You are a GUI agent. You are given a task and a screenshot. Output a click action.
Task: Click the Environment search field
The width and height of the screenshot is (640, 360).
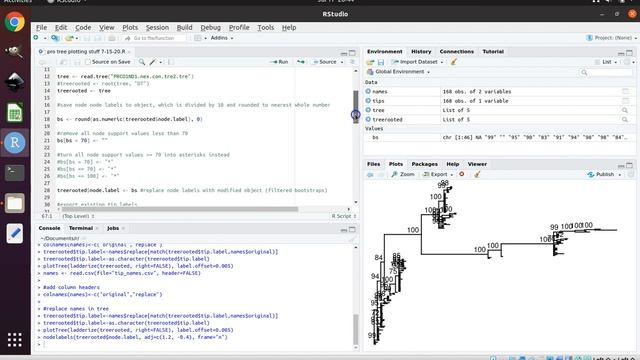coord(606,72)
